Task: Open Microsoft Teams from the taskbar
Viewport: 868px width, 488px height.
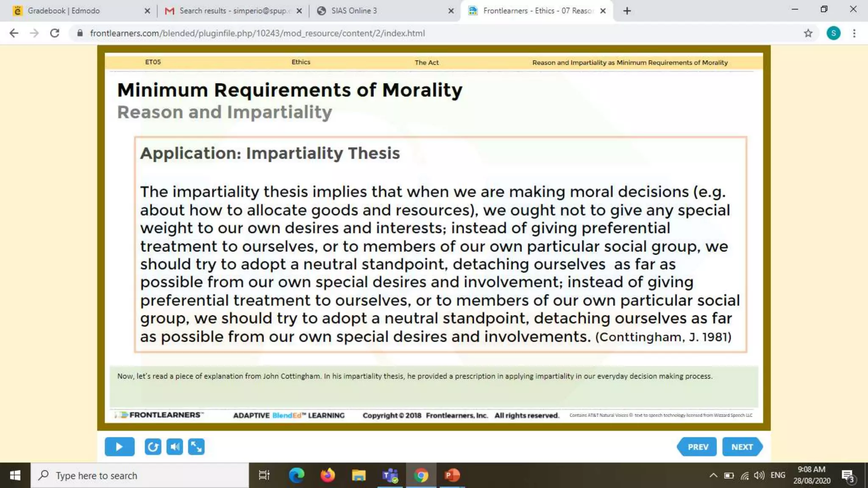Action: 390,475
